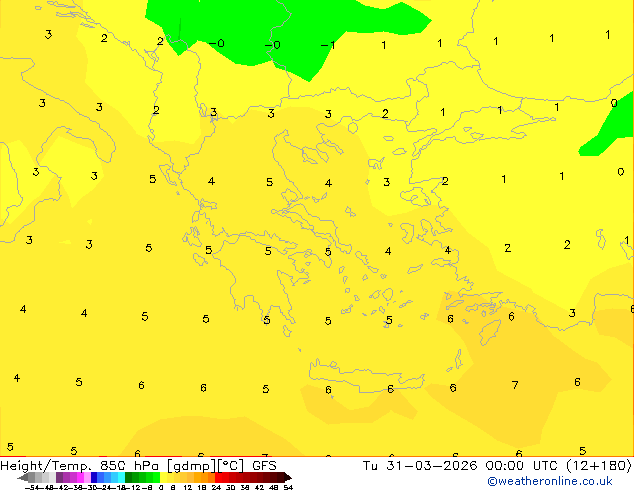Click the dark brown right arrow end of scale
Screen dimensions: 634x490
pos(288,477)
